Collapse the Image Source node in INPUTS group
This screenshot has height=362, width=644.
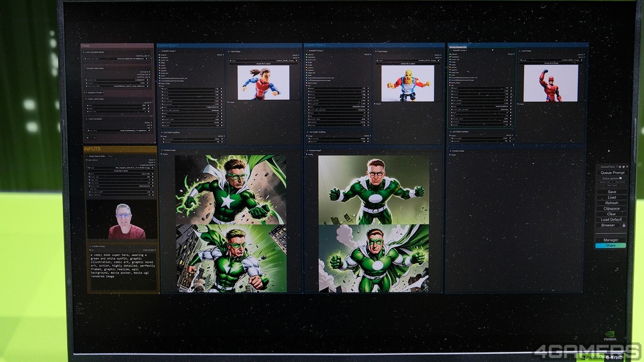pos(87,156)
